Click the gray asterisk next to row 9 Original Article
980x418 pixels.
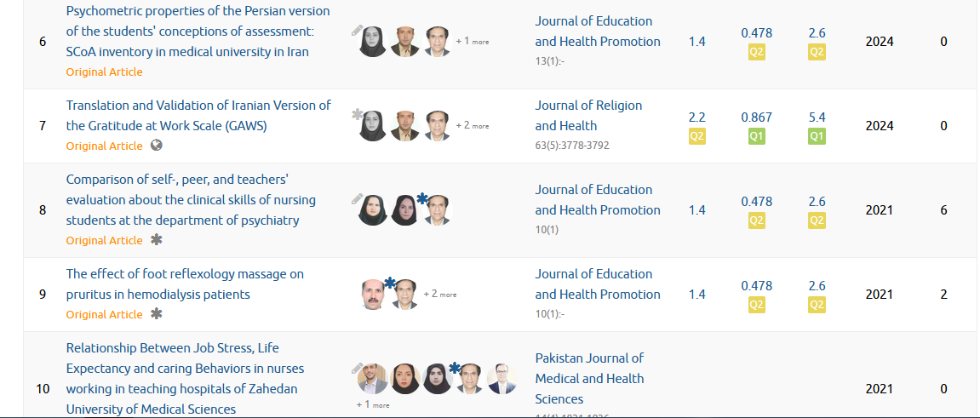[x=157, y=313]
